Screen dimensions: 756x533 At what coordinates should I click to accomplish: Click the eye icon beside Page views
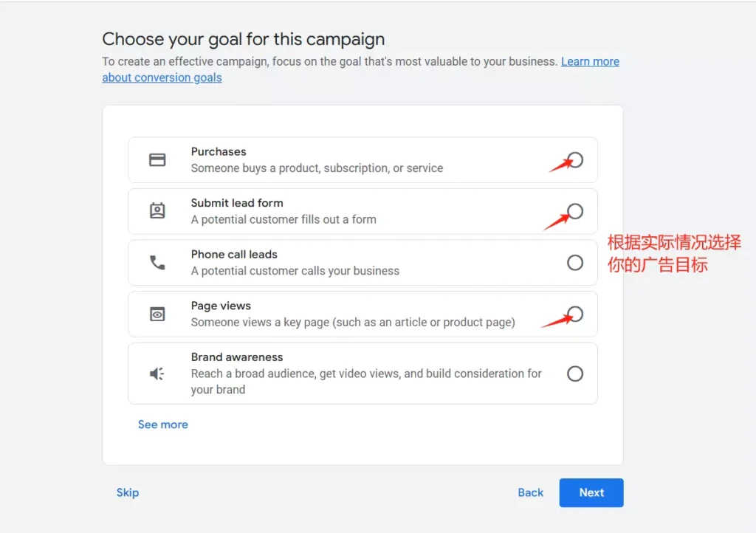click(x=157, y=313)
